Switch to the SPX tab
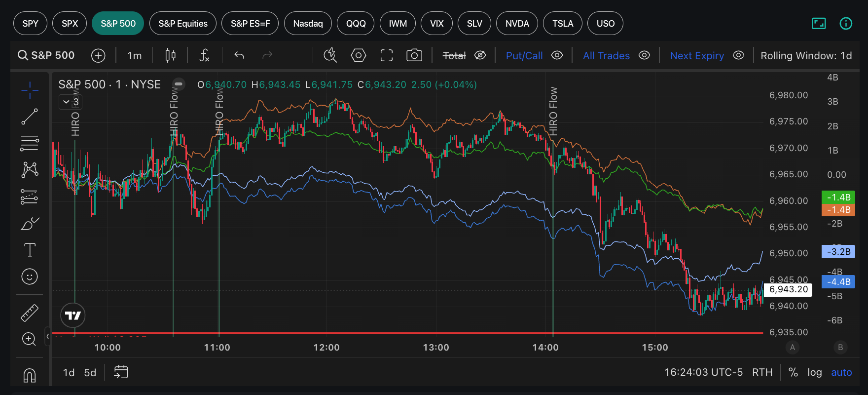 [70, 23]
